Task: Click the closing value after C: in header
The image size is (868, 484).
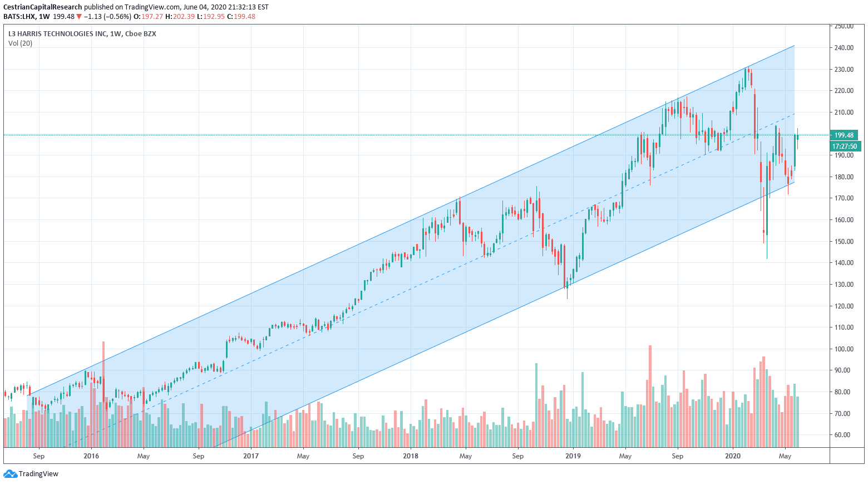Action: (x=244, y=16)
